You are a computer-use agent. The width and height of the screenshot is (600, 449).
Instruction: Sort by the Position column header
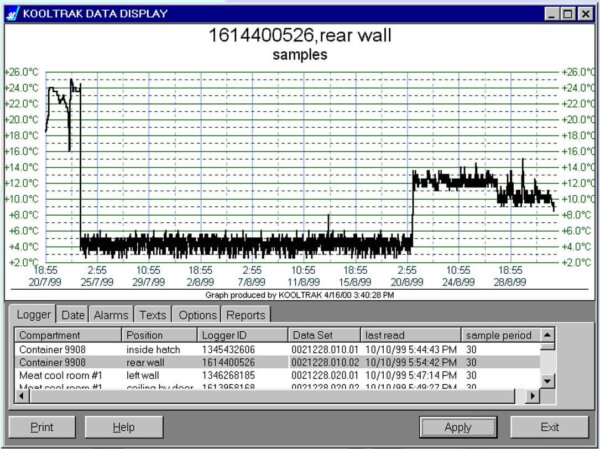point(160,335)
